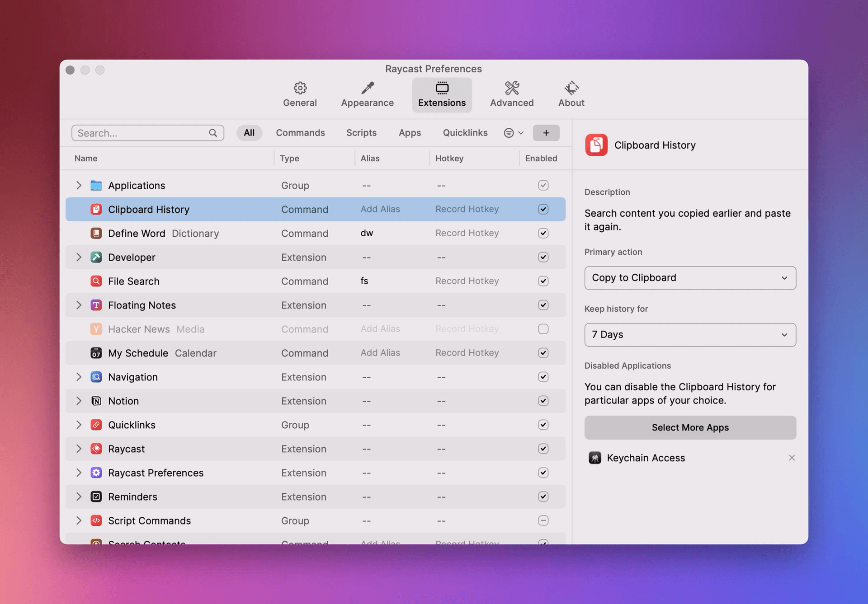The image size is (868, 604).
Task: Select the Define Word dictionary icon
Action: click(96, 233)
